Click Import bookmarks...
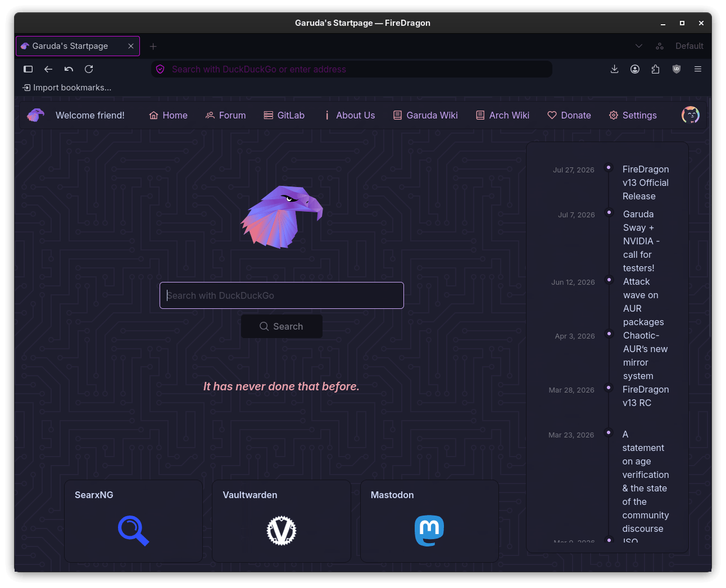 tap(67, 88)
